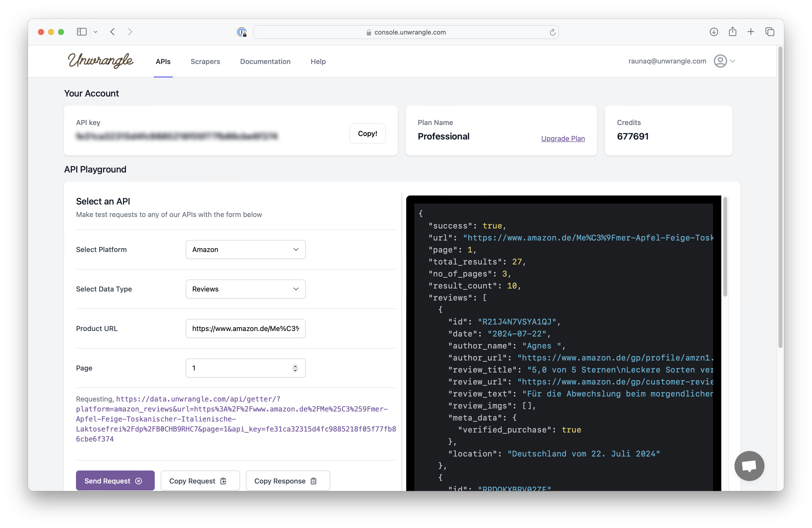Click the privacy shield icon
812x528 pixels.
click(x=241, y=32)
